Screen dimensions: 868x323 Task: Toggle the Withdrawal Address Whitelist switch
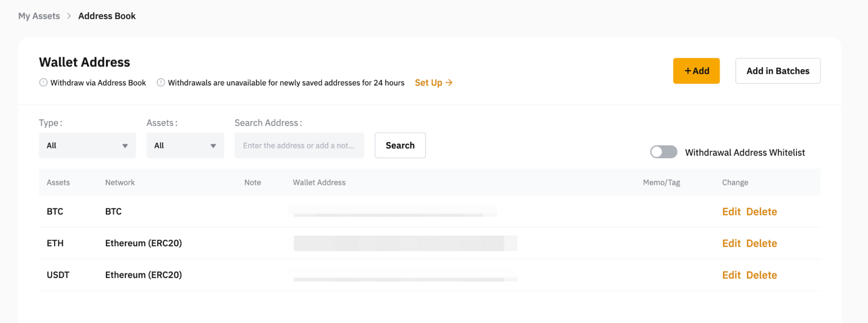click(x=663, y=152)
